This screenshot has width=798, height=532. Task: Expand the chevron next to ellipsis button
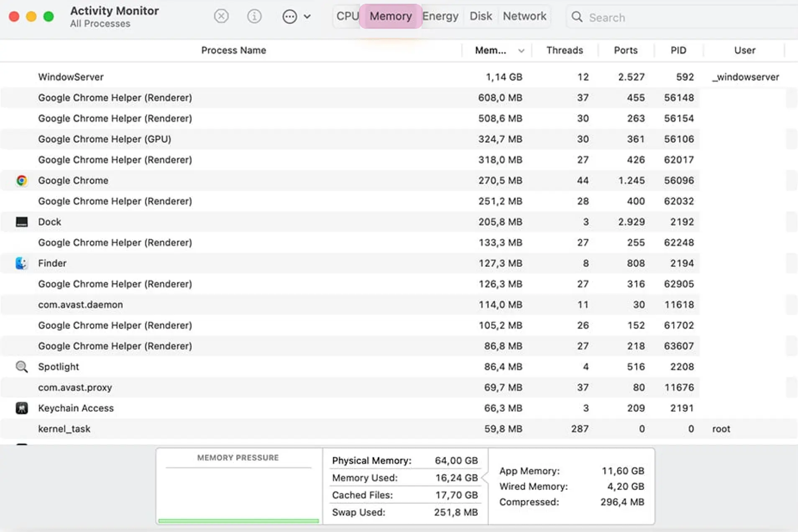click(307, 17)
